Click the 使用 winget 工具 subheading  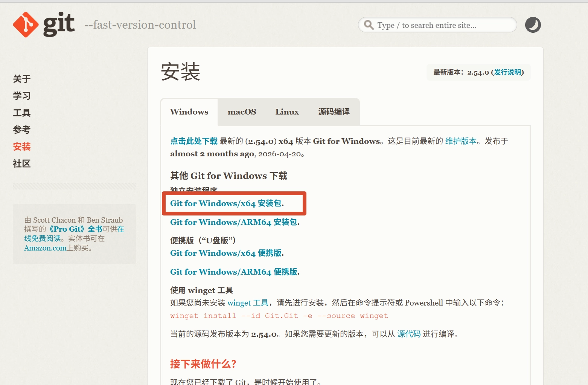[x=201, y=290]
